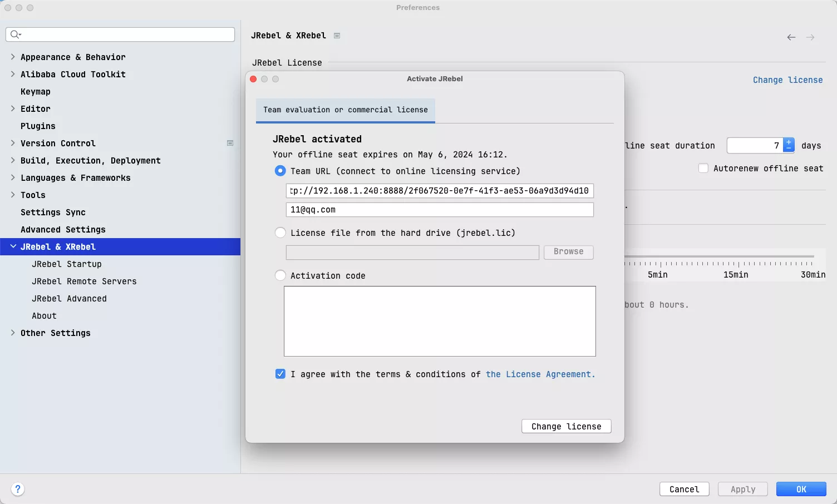Expand the Appearance & Behavior section
The height and width of the screenshot is (504, 837).
pos(13,57)
